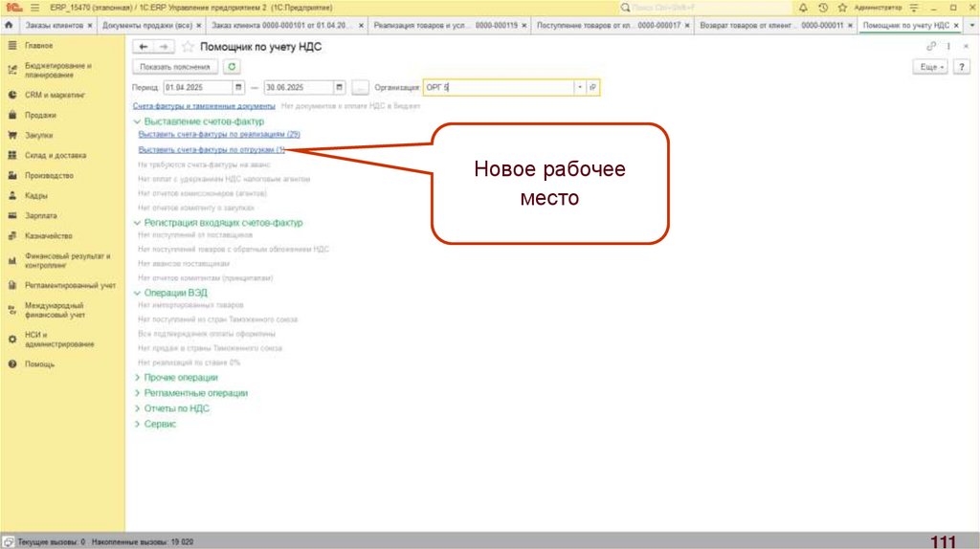
Task: Click the period start date field
Action: (198, 87)
